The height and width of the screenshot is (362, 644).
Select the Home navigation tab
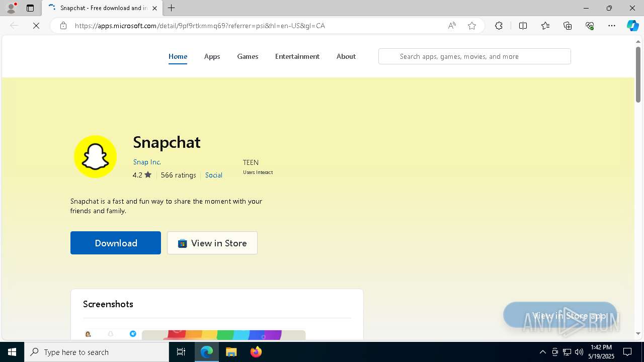[x=178, y=56]
